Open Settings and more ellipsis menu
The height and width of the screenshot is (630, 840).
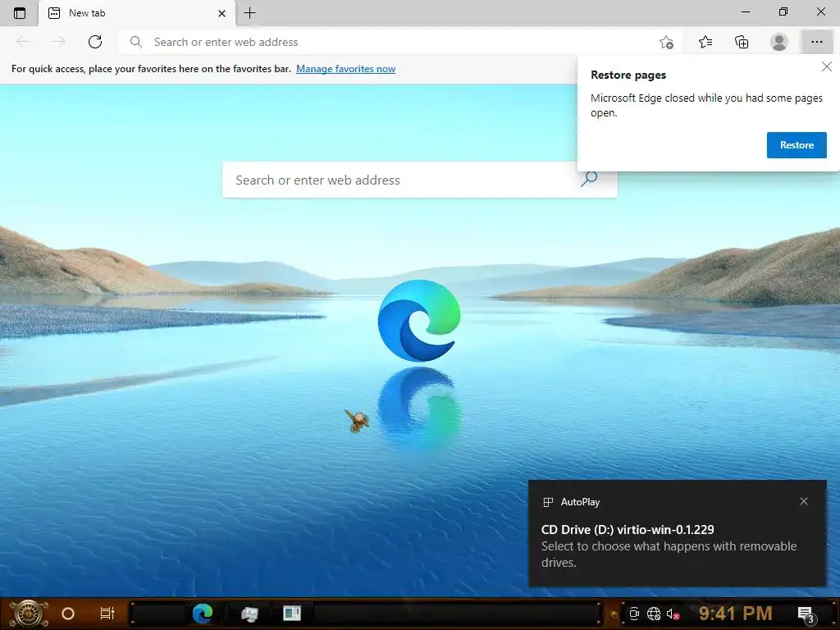[x=816, y=42]
